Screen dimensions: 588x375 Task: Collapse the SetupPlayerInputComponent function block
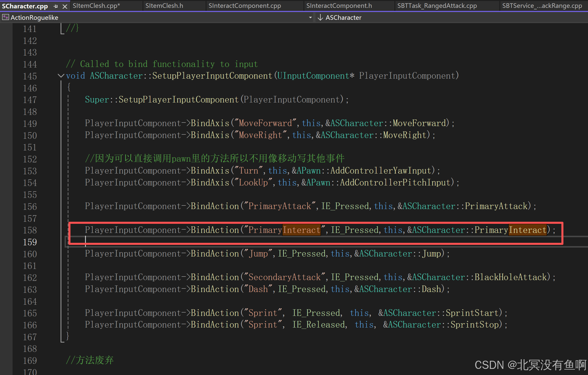point(61,76)
